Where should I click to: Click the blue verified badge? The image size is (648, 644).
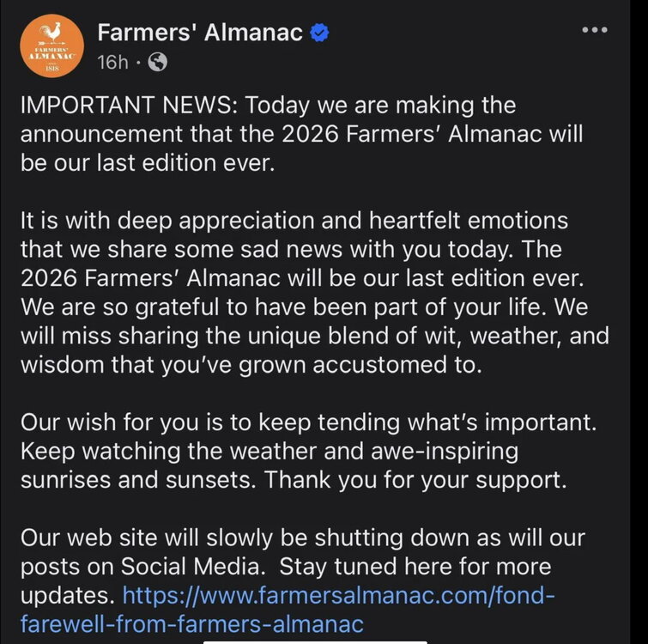(319, 33)
